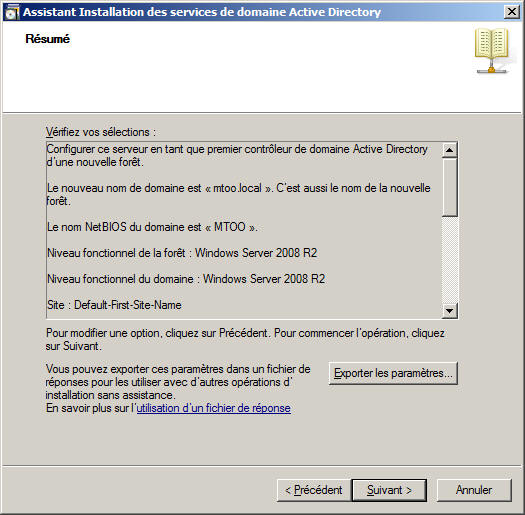Click the scrollbar up arrow in summary box

(449, 150)
